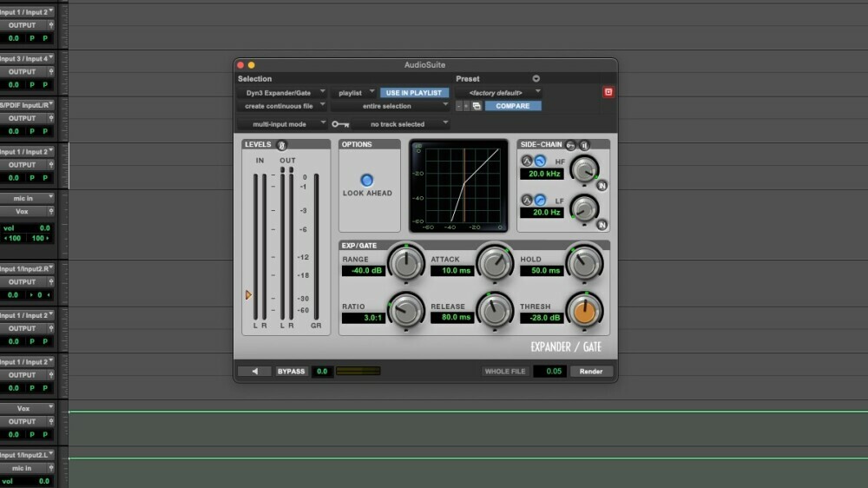Click the handle length field 0.05
868x488 pixels.
click(x=549, y=371)
